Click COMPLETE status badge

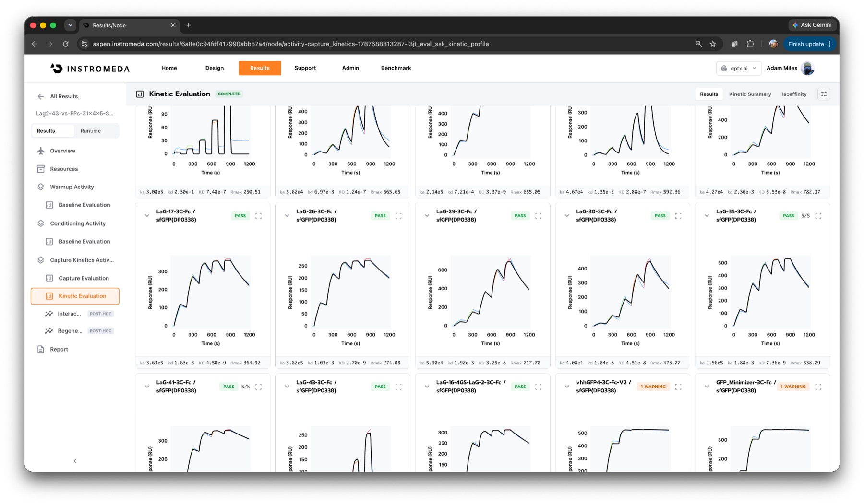point(229,94)
